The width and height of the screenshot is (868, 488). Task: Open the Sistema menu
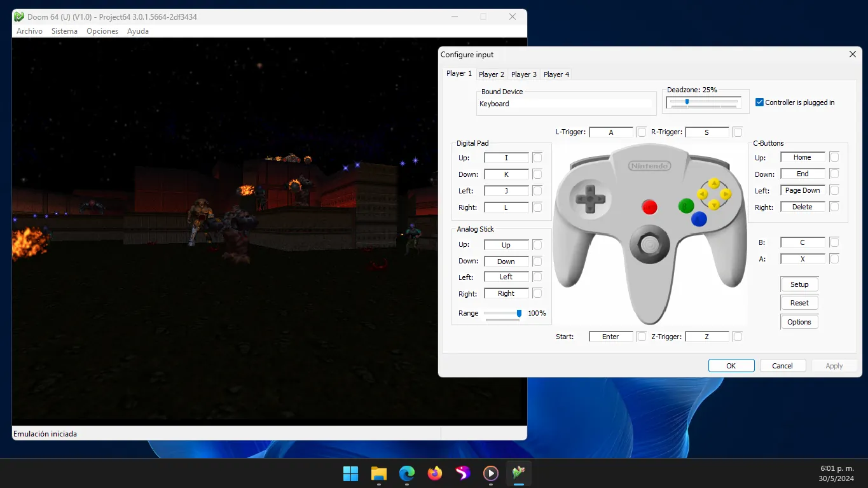pos(64,31)
